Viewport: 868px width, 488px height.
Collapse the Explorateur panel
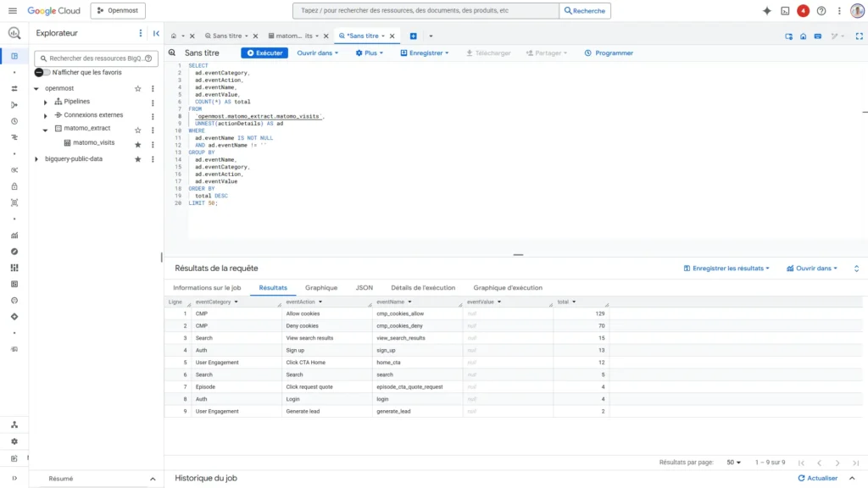coord(155,32)
